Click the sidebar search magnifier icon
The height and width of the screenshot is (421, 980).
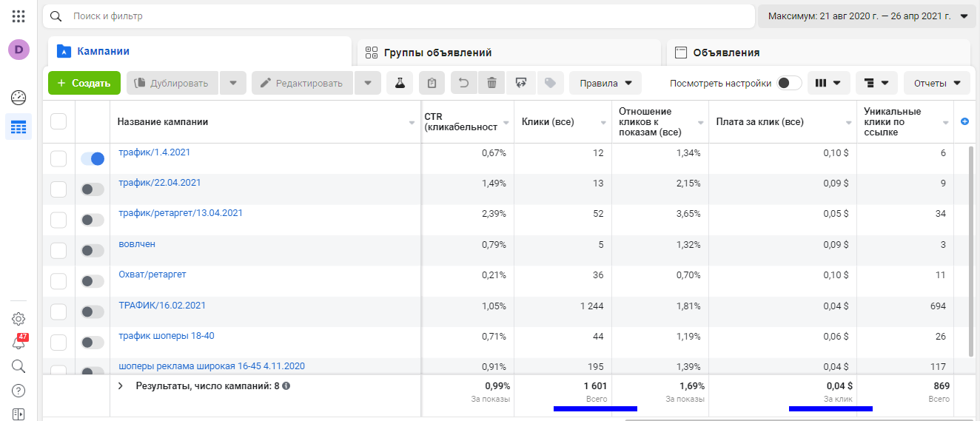19,366
